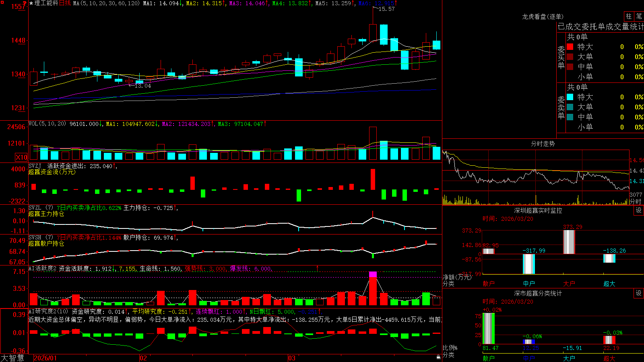
Task: Click the 日线 period label
Action: (65, 3)
